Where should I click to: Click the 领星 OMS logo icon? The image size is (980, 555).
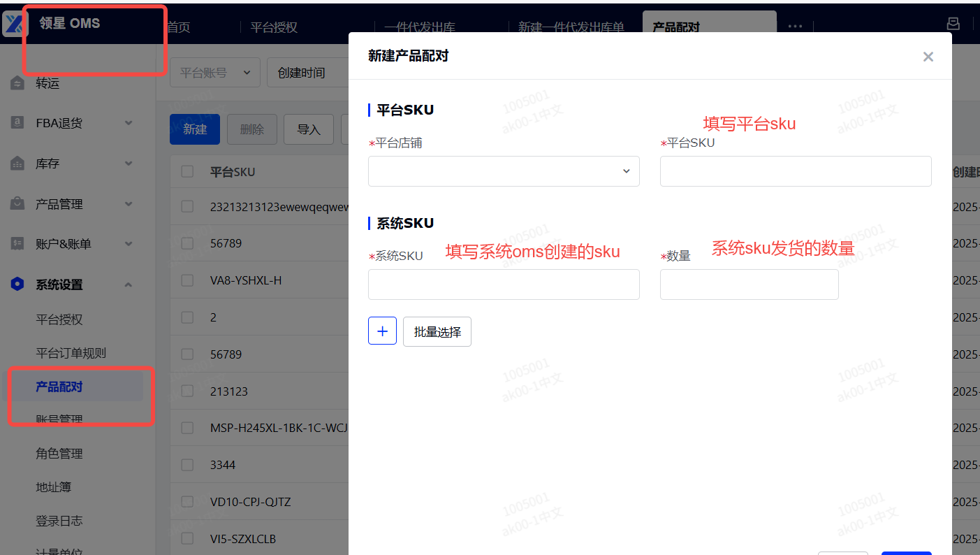[13, 24]
